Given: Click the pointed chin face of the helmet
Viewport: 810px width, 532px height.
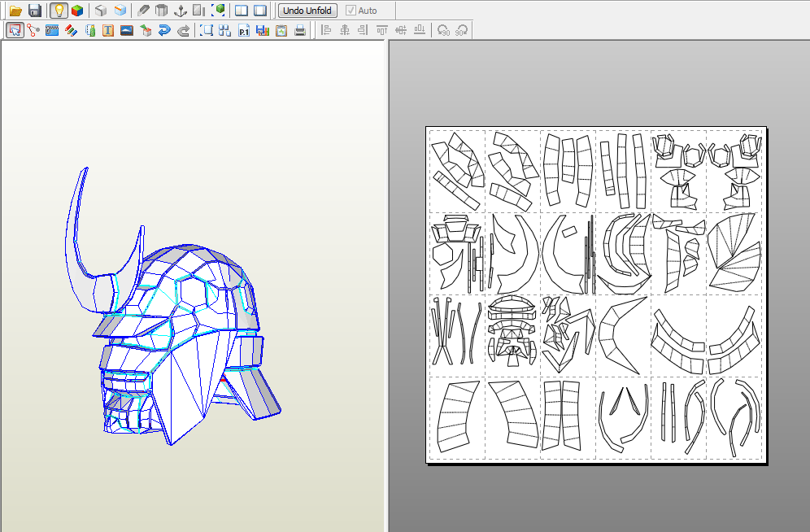Looking at the screenshot, I should pos(178,413).
